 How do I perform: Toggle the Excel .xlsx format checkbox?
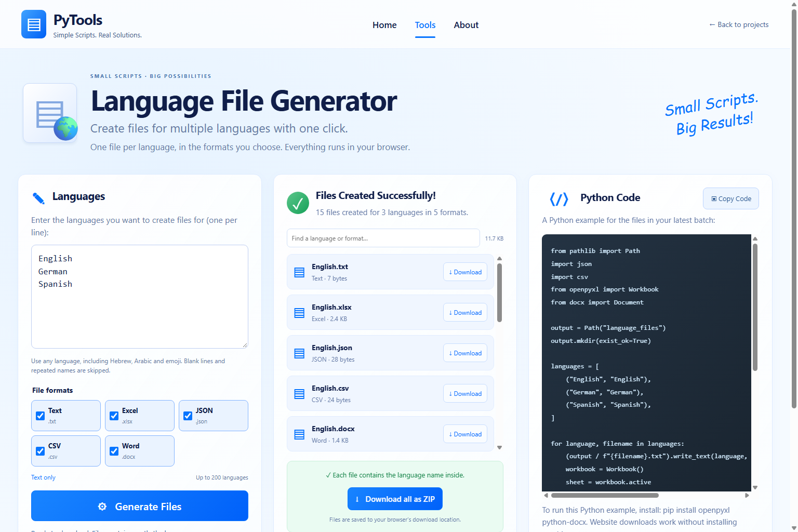coord(114,416)
